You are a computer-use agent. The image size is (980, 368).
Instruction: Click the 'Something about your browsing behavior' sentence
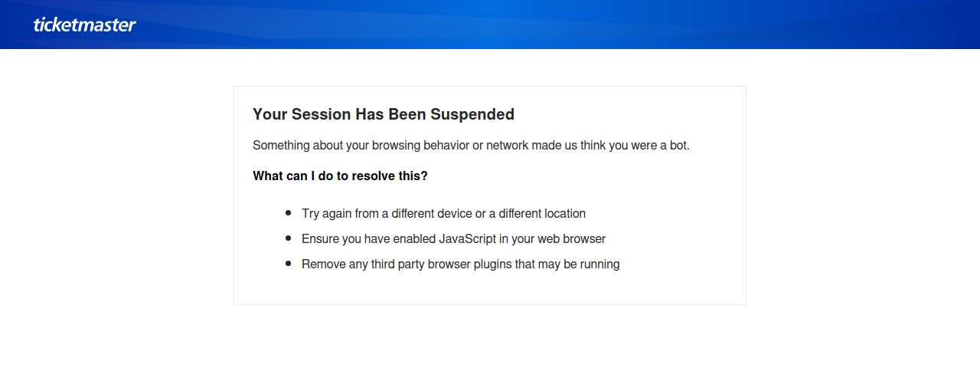point(471,145)
